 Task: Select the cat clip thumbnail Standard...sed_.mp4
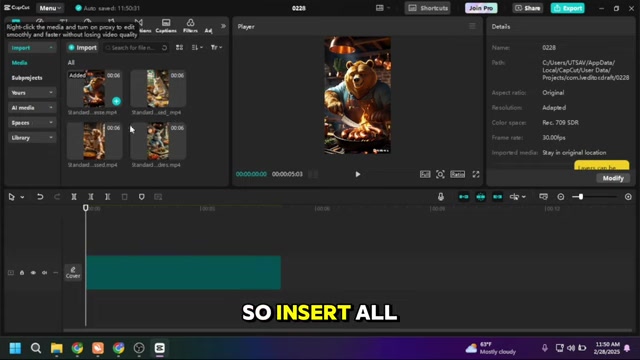coord(158,89)
